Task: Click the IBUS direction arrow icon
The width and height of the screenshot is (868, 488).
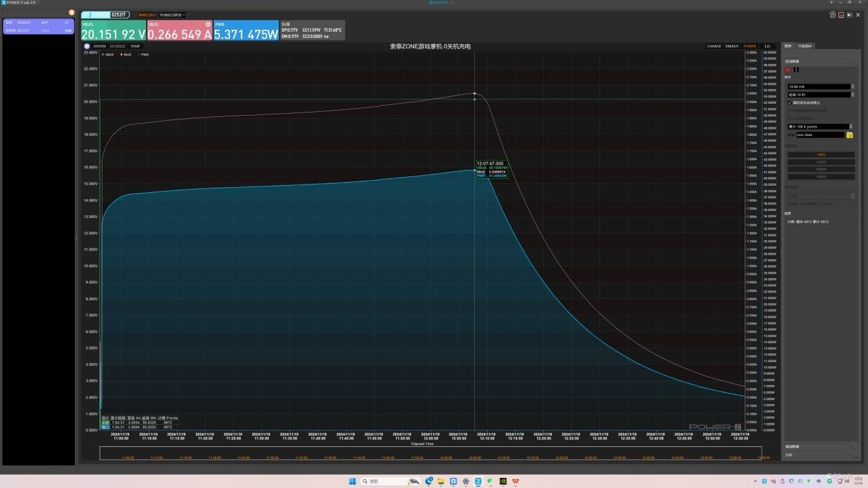Action: [208, 24]
